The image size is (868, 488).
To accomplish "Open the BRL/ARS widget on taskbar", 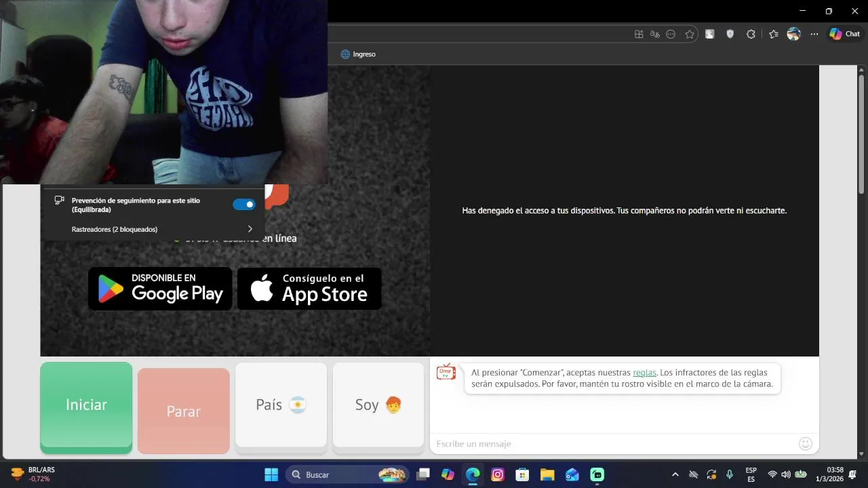I will 33,474.
